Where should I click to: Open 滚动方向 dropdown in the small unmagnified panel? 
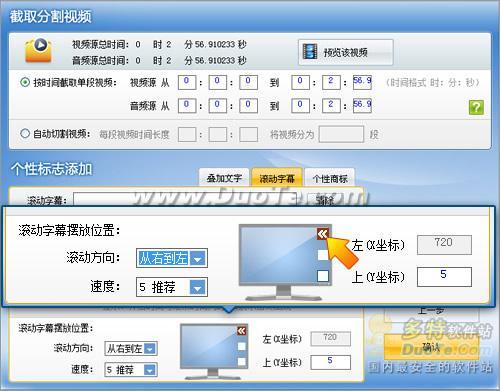click(131, 349)
